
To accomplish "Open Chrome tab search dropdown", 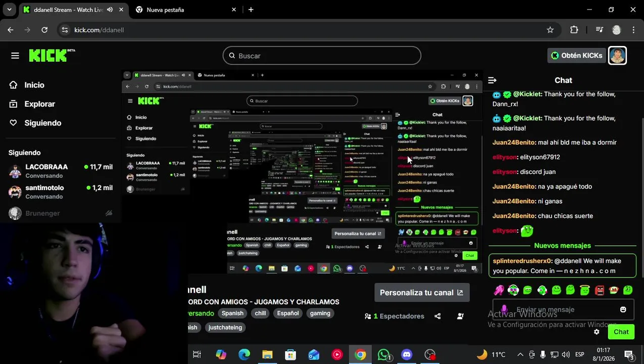I will click(9, 10).
